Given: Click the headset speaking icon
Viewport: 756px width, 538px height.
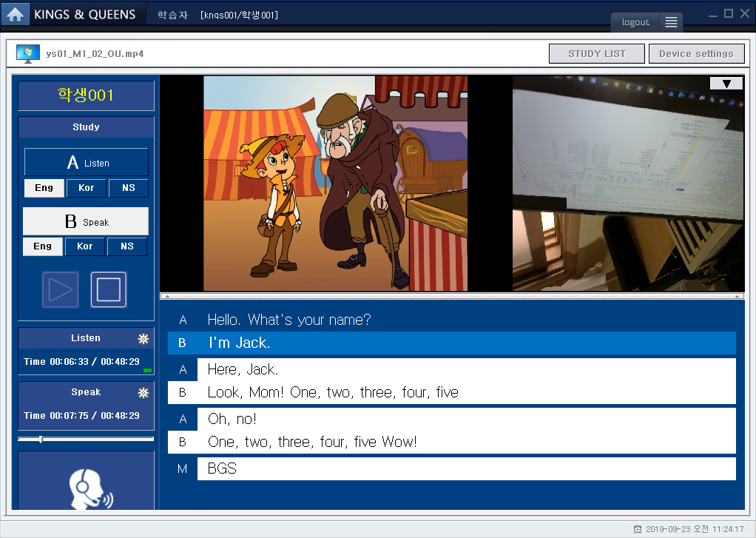Looking at the screenshot, I should click(x=90, y=488).
